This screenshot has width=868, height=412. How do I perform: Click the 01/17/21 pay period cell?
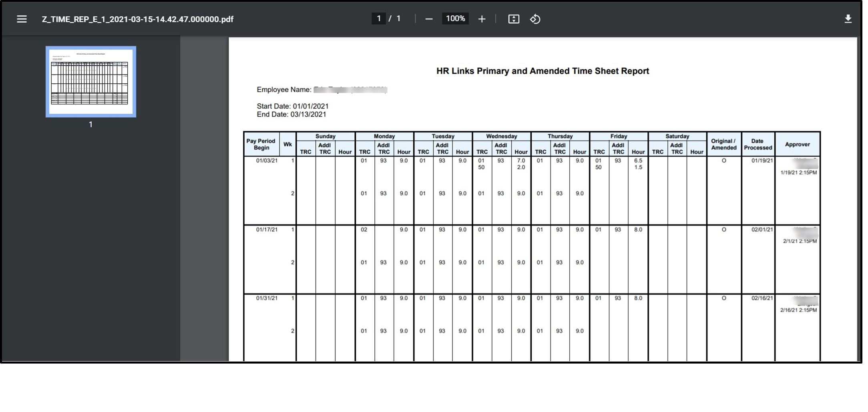[x=267, y=230]
